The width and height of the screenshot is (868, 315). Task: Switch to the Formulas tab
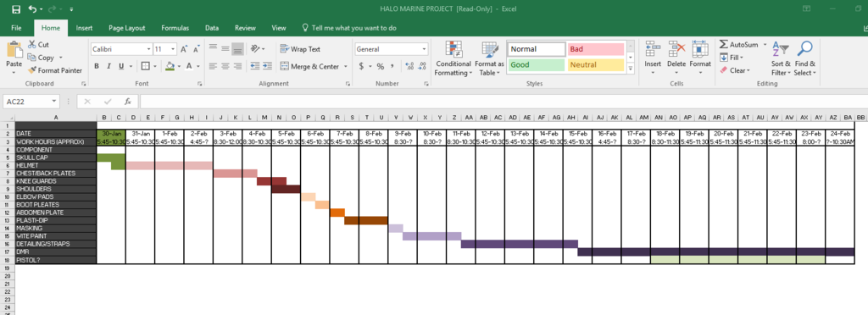pyautogui.click(x=175, y=28)
